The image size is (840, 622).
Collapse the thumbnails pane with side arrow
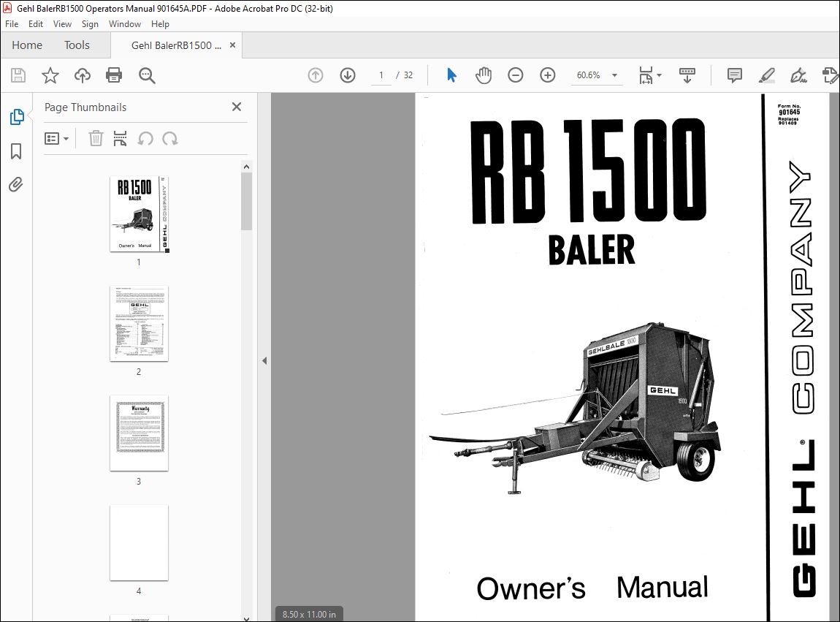(264, 360)
